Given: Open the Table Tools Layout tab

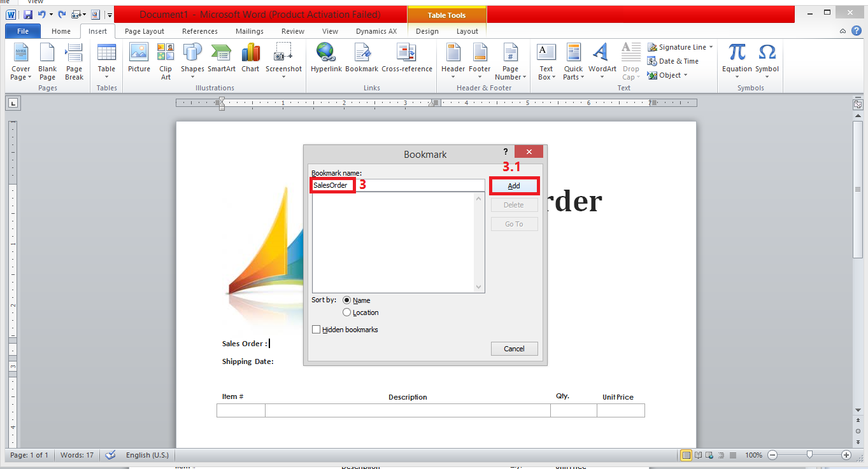Looking at the screenshot, I should [x=467, y=31].
